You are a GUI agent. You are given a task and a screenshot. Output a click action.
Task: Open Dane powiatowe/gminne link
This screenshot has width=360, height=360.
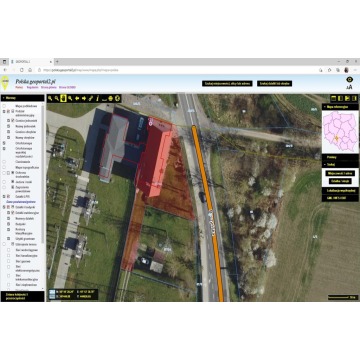tap(20, 202)
